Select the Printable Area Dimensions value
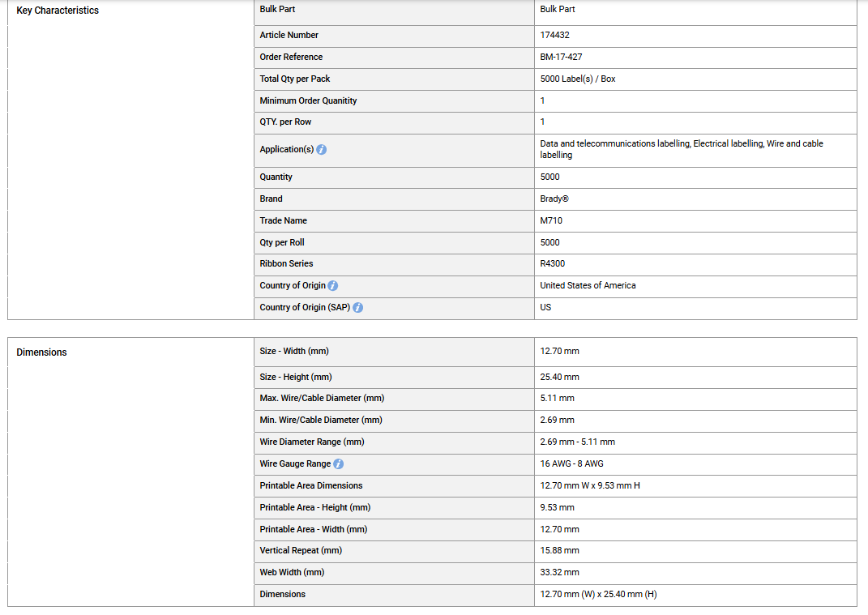This screenshot has height=615, width=868. 590,485
